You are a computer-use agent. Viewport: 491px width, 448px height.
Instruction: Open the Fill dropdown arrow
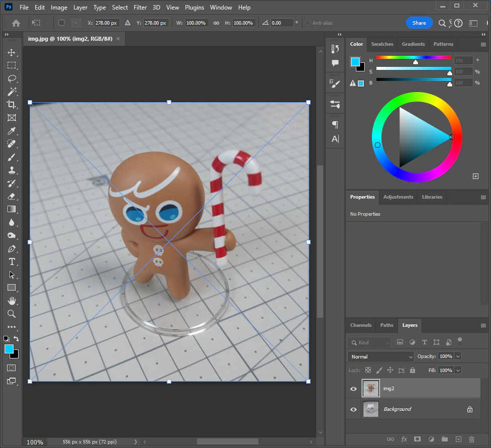458,370
